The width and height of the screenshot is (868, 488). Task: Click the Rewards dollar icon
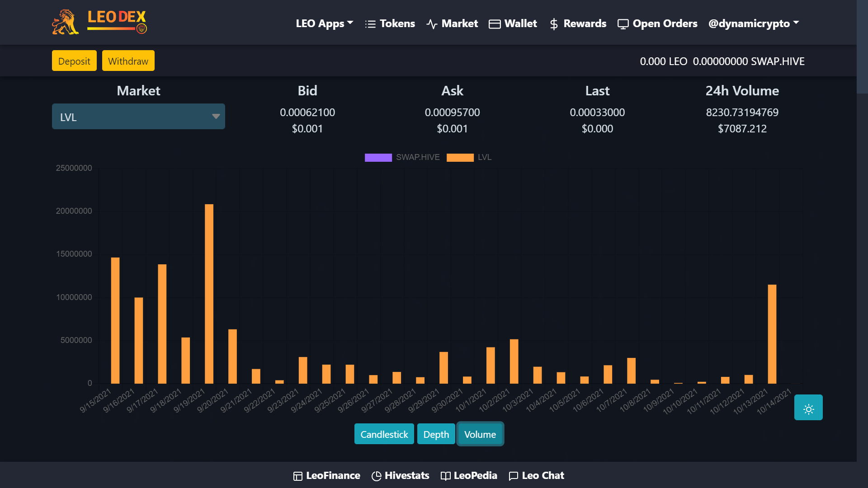pos(554,24)
